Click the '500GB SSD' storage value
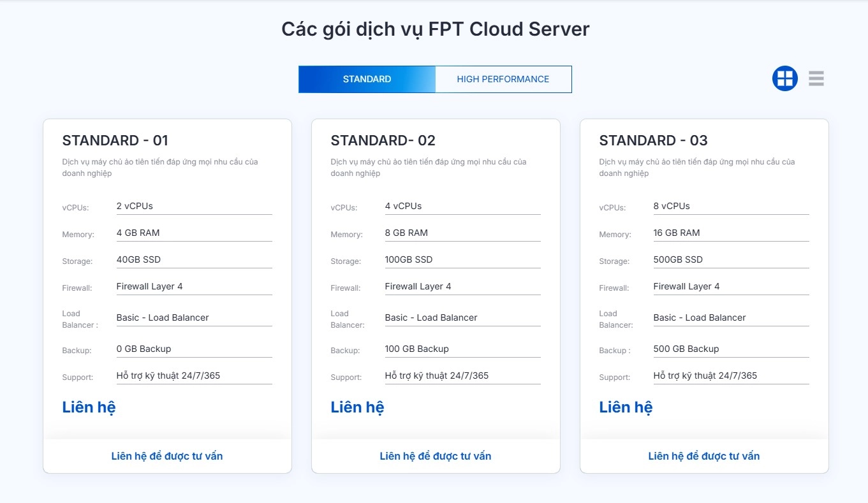 click(x=678, y=259)
